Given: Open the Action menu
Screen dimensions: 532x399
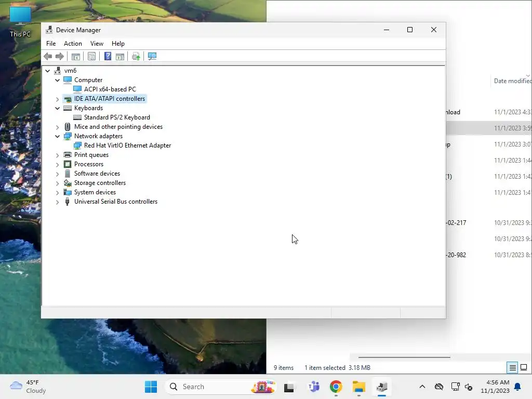Looking at the screenshot, I should click(x=73, y=44).
